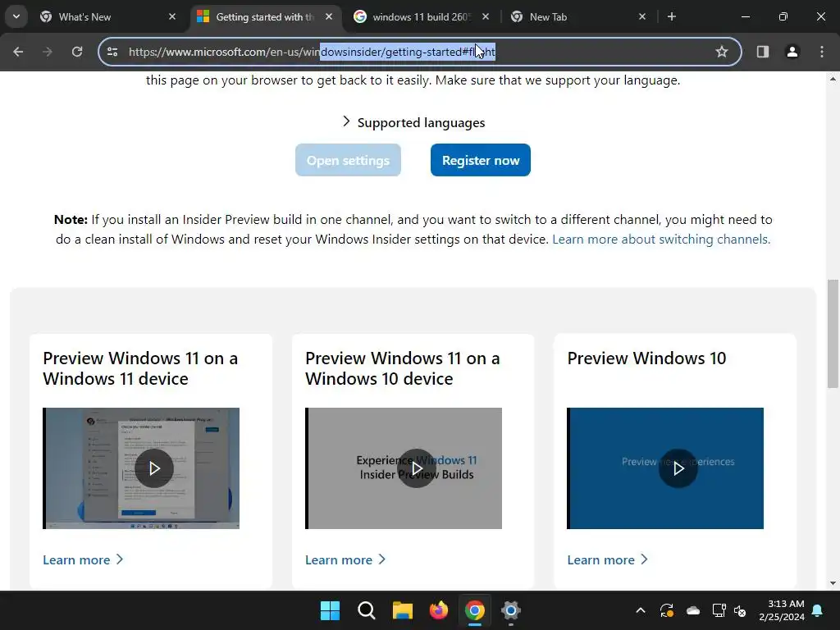Bookmark this page with the star icon
This screenshot has width=840, height=630.
click(x=722, y=52)
